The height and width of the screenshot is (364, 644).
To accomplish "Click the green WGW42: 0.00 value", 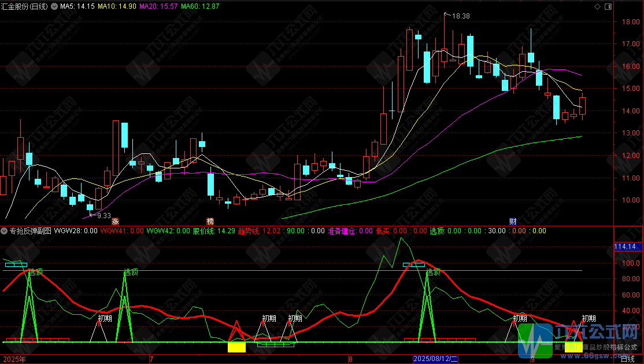I will 168,231.
